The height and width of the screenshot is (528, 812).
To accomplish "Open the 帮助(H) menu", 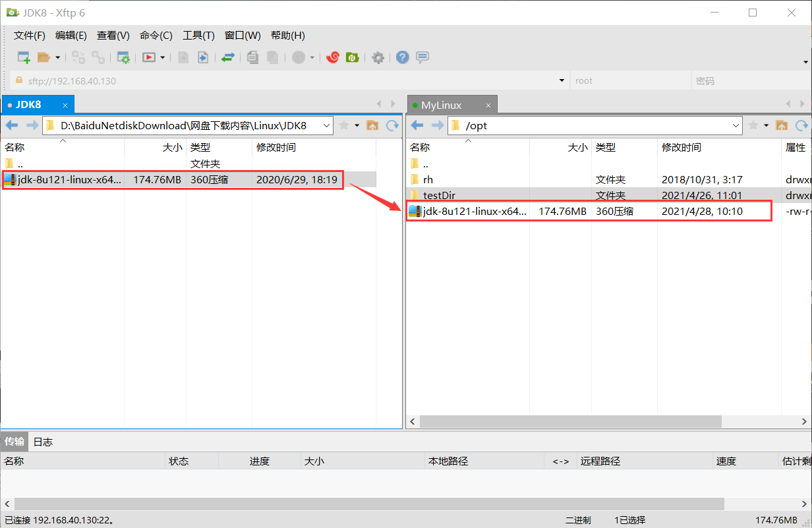I will coord(288,36).
